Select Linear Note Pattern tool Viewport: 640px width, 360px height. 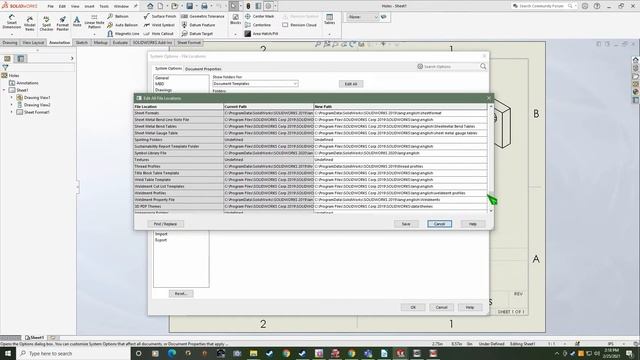[94, 22]
